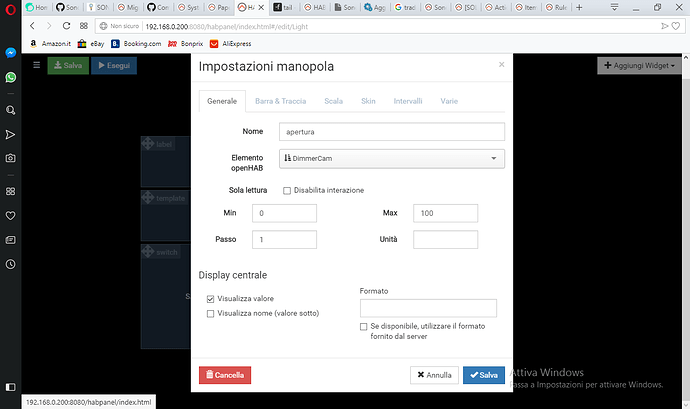Click the Opera menu logo
690x409 pixels.
(11, 9)
